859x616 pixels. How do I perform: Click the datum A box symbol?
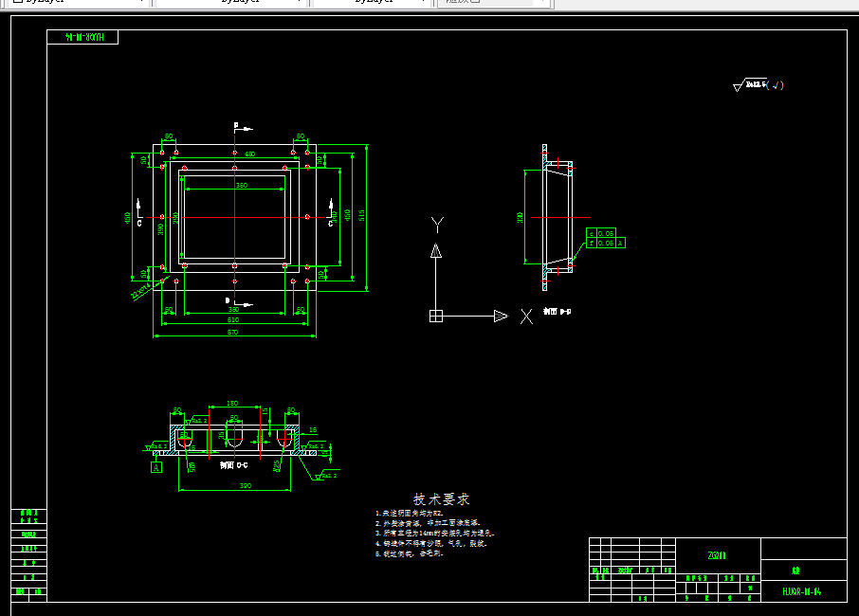coord(156,467)
